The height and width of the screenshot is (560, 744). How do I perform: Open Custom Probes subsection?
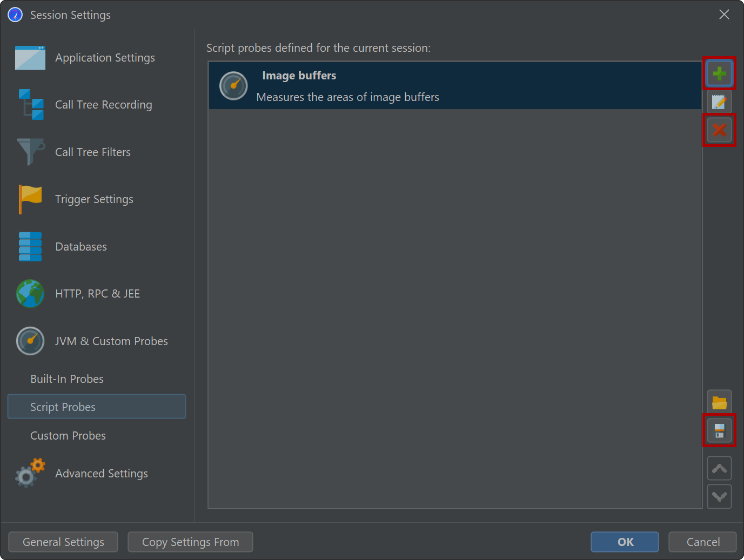pos(68,436)
